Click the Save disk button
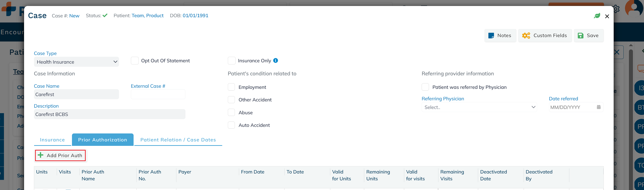Viewport: 644px width, 190px height. 589,35
